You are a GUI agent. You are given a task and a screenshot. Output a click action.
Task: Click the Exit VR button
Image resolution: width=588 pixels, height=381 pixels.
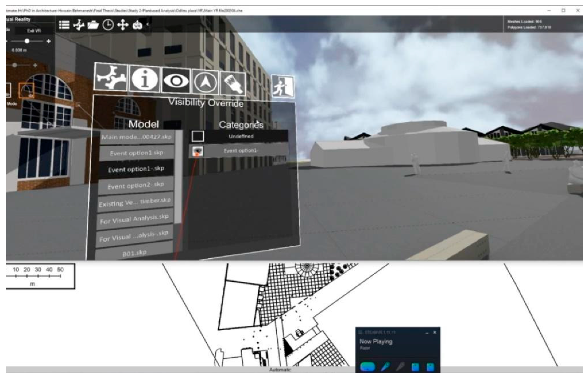point(34,31)
